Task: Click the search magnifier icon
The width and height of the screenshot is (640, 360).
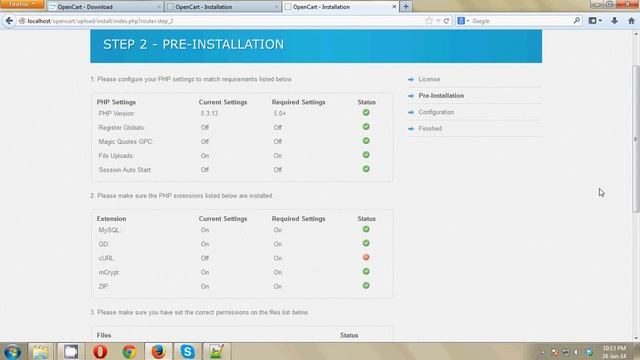Action: 576,20
